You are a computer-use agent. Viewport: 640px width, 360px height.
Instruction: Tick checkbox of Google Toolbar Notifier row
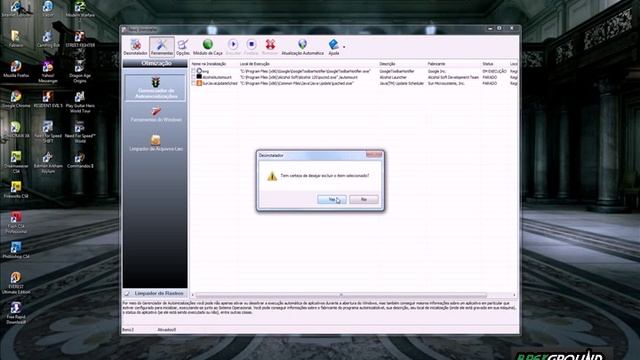tap(194, 71)
